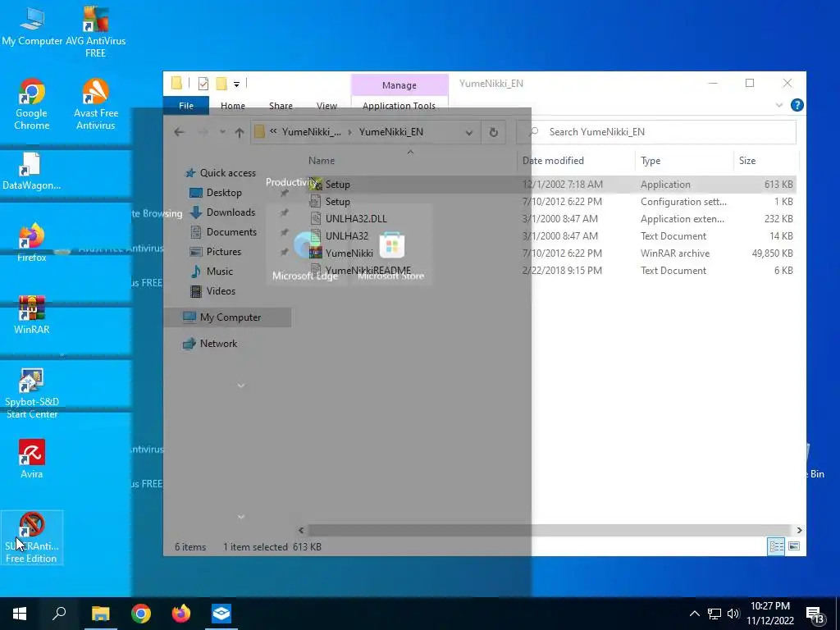Screen dimensions: 840x630
Task: Open address bar history dropdown
Action: (468, 132)
